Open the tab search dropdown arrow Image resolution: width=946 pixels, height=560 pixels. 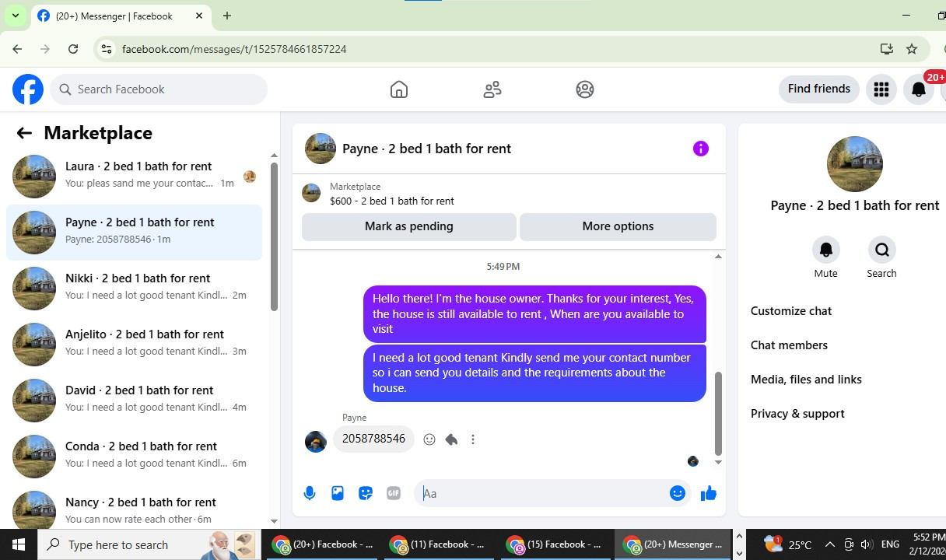coord(15,16)
